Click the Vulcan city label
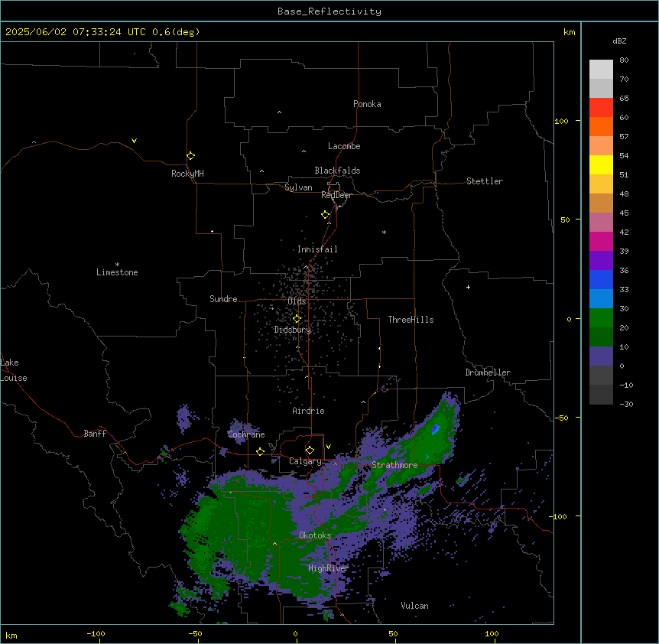The image size is (659, 644). click(x=414, y=606)
